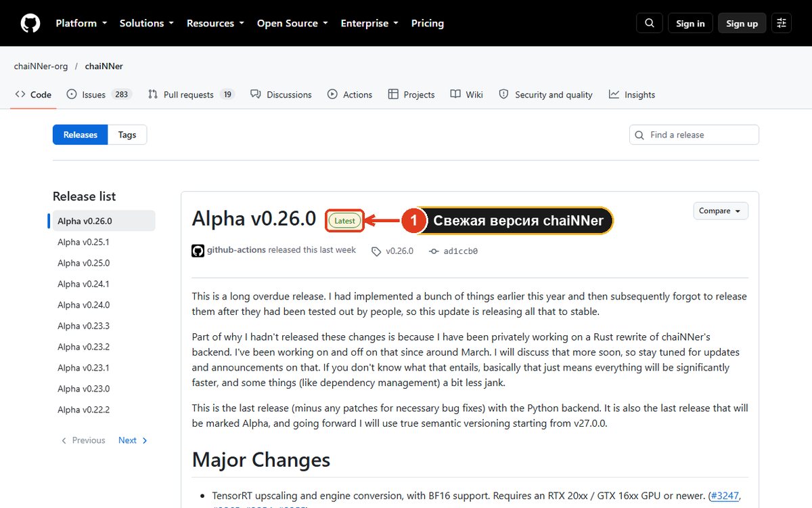812x508 pixels.
Task: Open the appearance settings sliders icon
Action: tap(782, 23)
